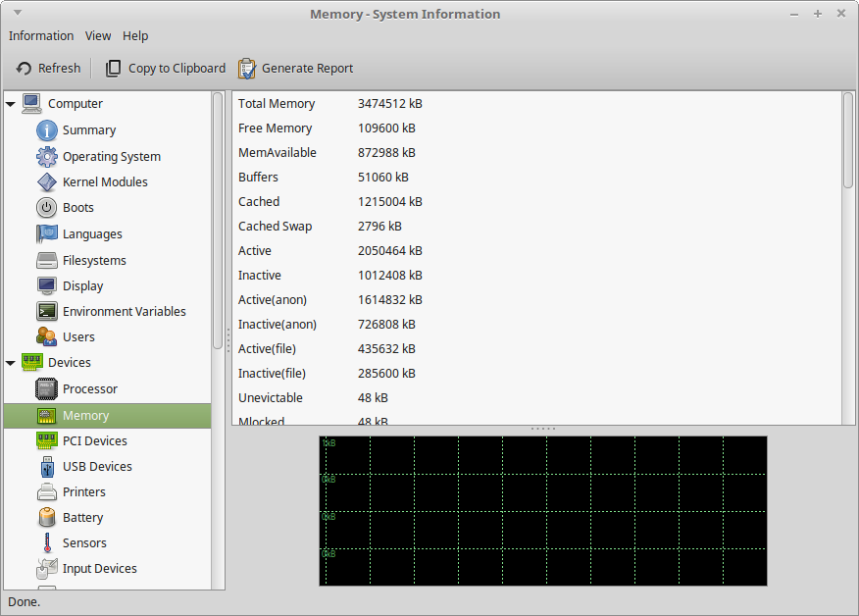Collapse the Computer tree section
Image resolution: width=859 pixels, height=616 pixels.
pyautogui.click(x=11, y=104)
